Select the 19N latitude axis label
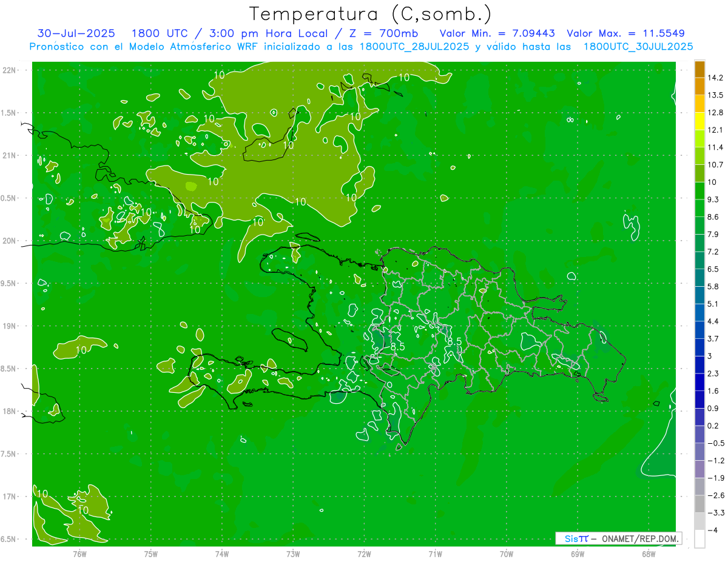Screen dimensions: 728x562 click(x=9, y=326)
